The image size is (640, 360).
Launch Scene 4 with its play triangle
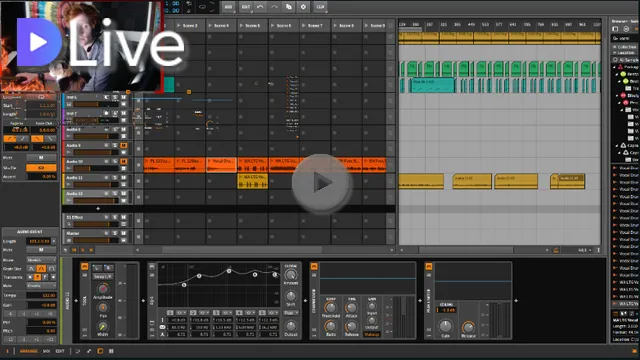[x=211, y=25]
